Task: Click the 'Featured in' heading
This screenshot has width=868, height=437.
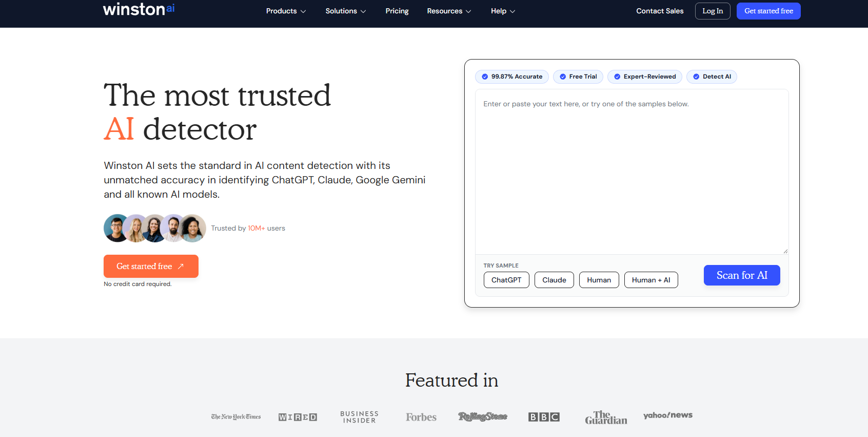Action: tap(451, 380)
